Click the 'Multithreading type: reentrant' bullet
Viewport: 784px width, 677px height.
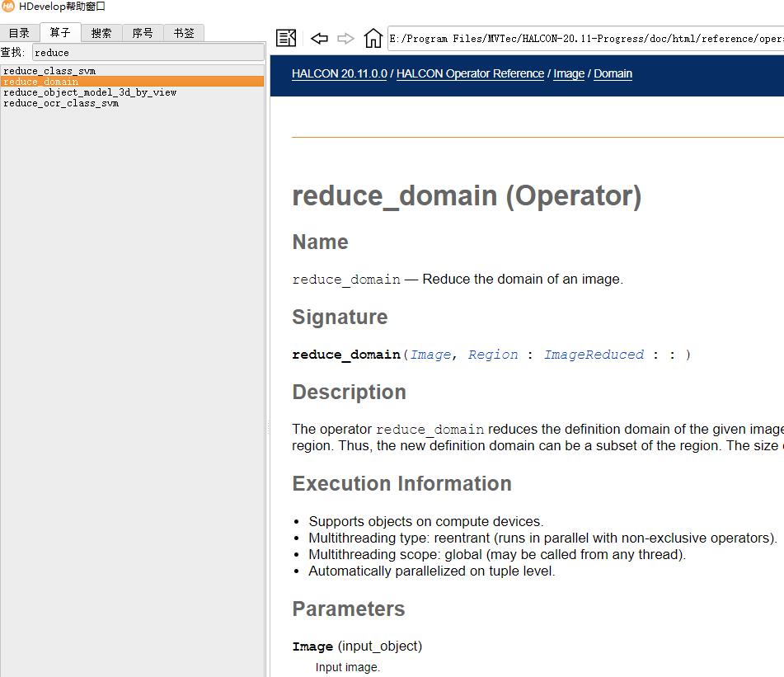543,538
